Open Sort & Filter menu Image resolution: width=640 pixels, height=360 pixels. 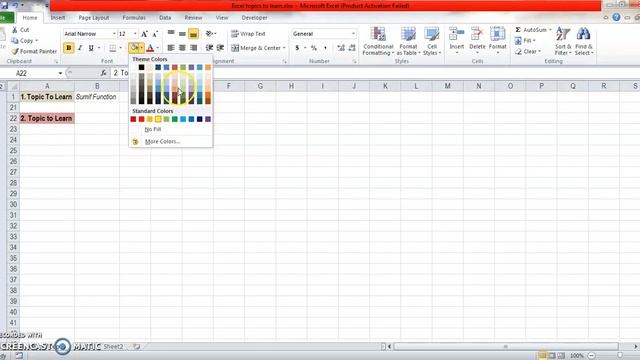point(563,41)
